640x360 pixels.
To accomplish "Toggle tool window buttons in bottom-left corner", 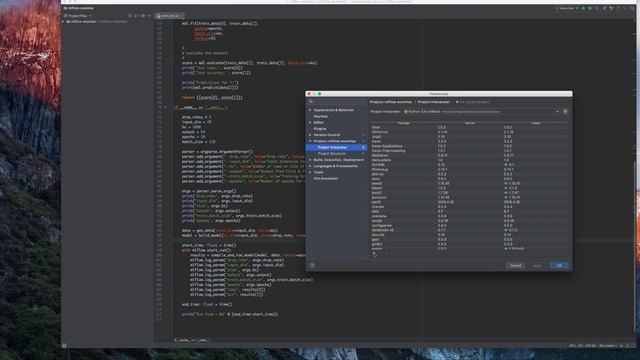I will coord(64,345).
